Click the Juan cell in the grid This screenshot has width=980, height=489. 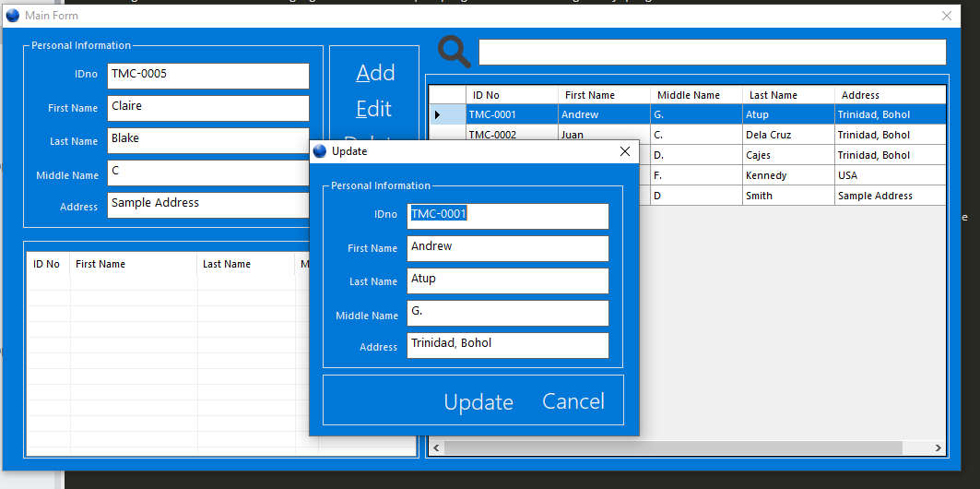pos(604,135)
